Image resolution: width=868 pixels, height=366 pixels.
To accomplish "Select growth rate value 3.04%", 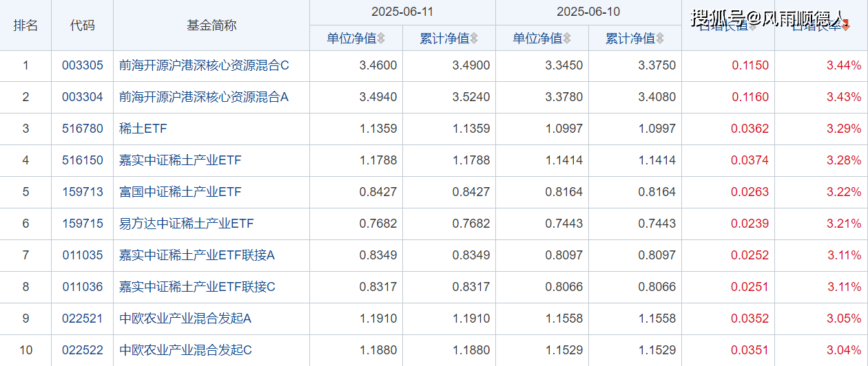I will click(x=844, y=351).
